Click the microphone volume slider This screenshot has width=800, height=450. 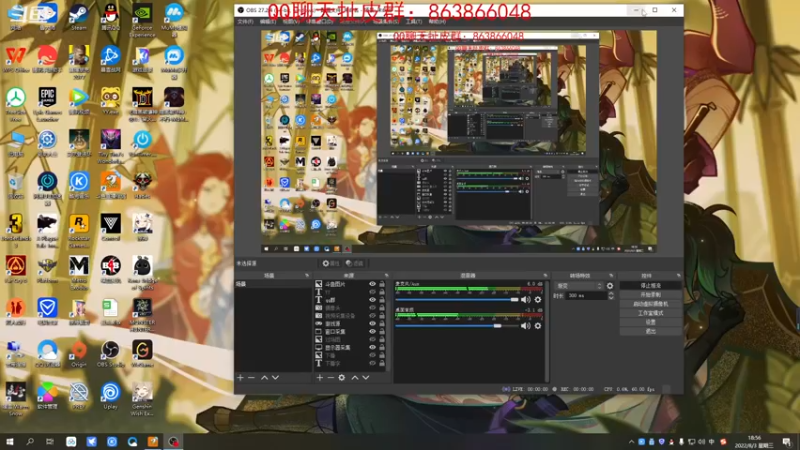(457, 299)
